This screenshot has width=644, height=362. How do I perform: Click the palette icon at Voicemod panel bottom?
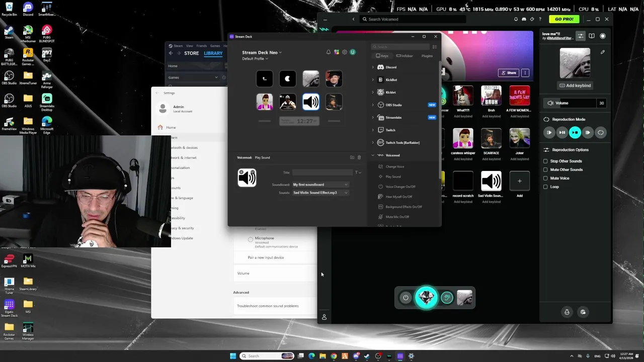pyautogui.click(x=583, y=312)
